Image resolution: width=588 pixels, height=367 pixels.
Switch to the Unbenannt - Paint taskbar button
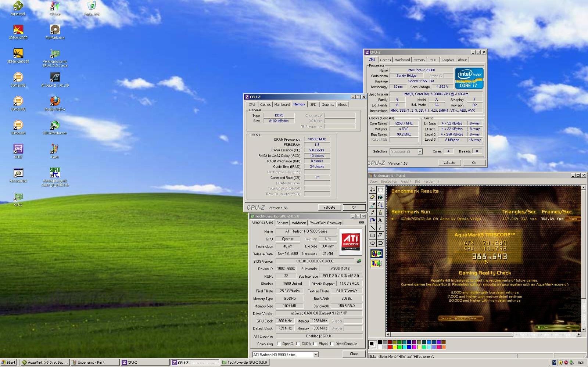[95, 362]
